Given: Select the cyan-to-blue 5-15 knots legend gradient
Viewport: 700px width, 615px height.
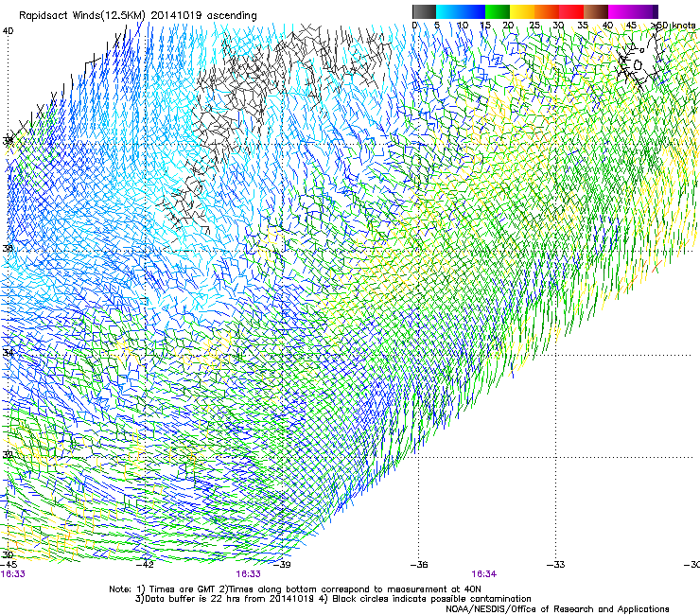Looking at the screenshot, I should [461, 11].
